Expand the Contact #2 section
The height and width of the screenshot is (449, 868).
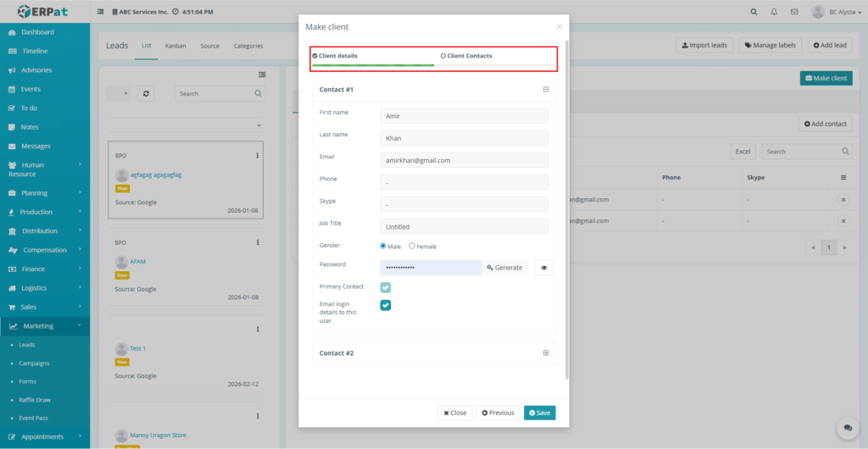pyautogui.click(x=546, y=353)
